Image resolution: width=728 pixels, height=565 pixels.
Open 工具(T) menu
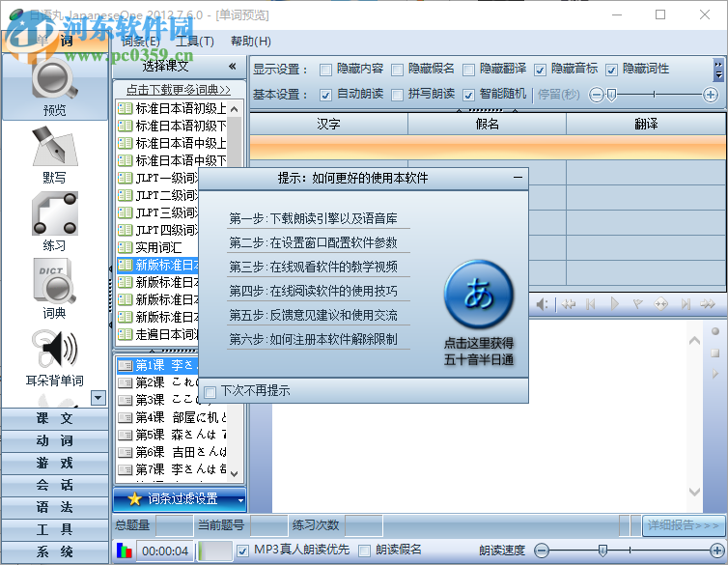point(195,42)
